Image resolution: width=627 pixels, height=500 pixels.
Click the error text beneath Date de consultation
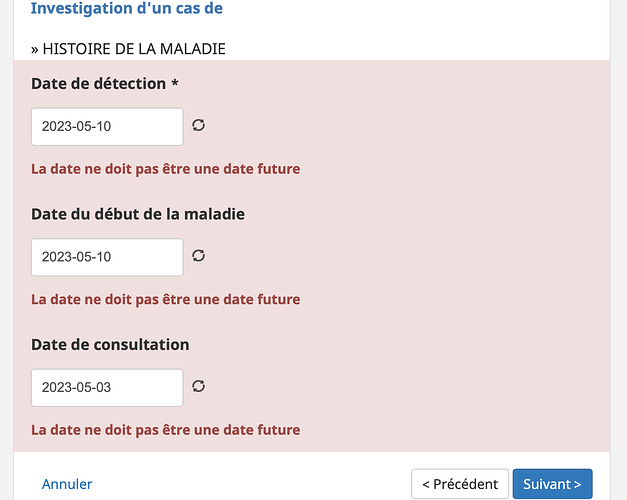coord(165,430)
